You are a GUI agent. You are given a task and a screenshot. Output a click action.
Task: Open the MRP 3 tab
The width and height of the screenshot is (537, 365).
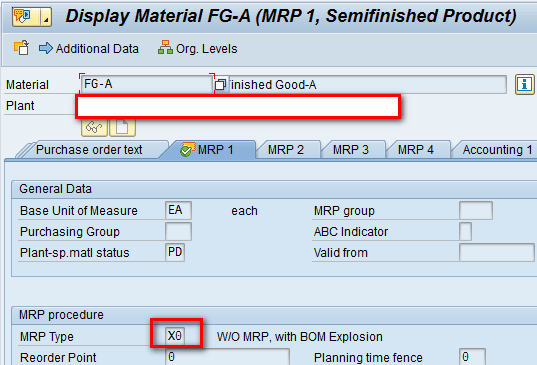coord(351,150)
